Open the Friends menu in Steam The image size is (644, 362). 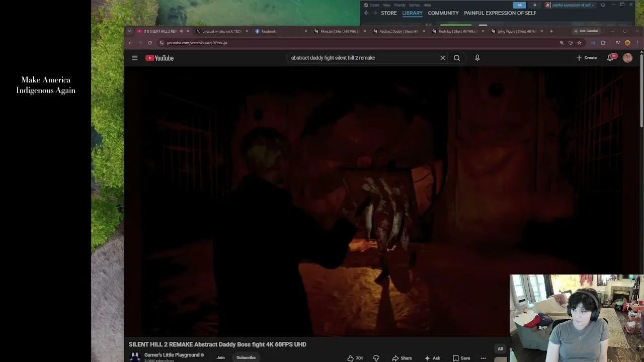[400, 5]
